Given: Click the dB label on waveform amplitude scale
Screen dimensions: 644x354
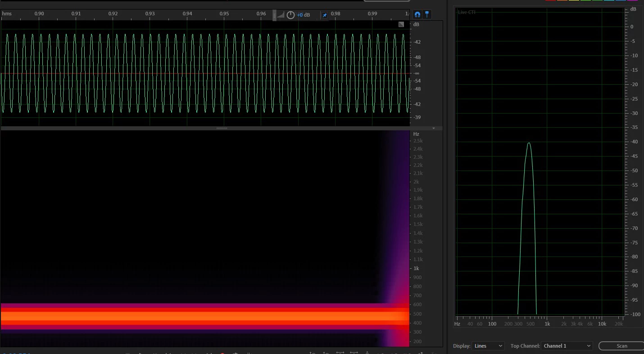Looking at the screenshot, I should click(x=416, y=24).
